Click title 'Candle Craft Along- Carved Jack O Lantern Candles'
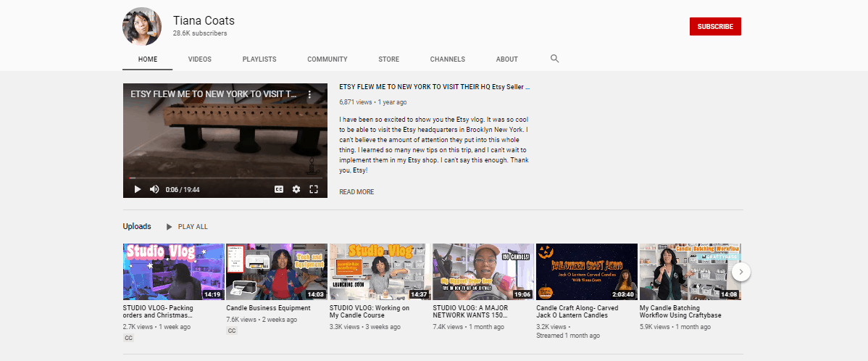Viewport: 868px width, 361px height. [x=577, y=312]
